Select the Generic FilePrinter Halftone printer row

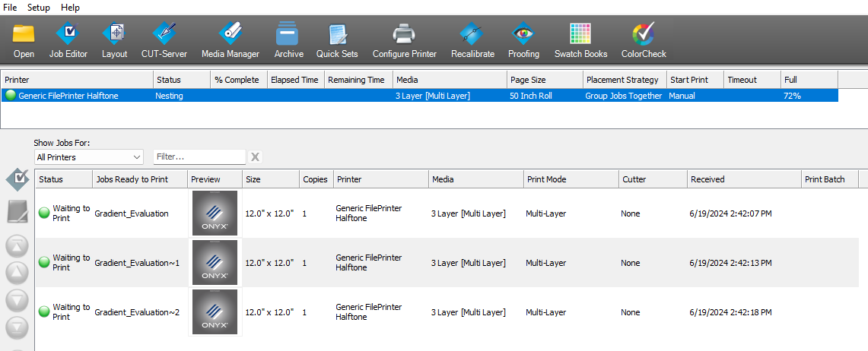[68, 96]
